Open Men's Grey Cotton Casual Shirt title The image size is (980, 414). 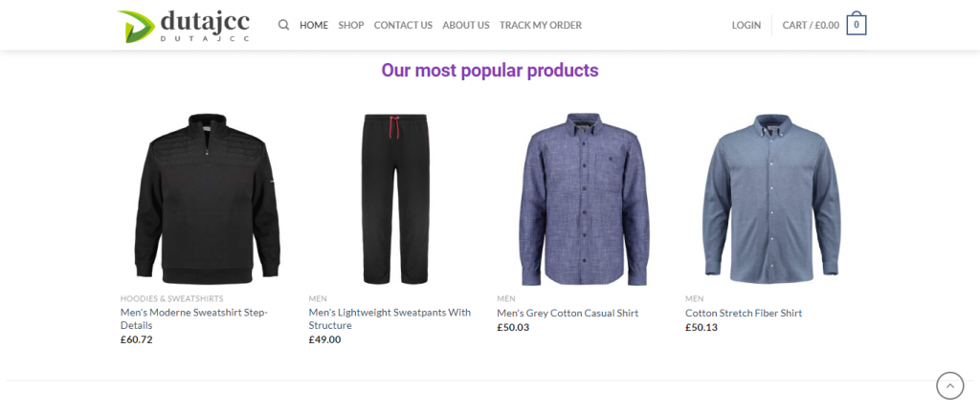[x=568, y=313]
